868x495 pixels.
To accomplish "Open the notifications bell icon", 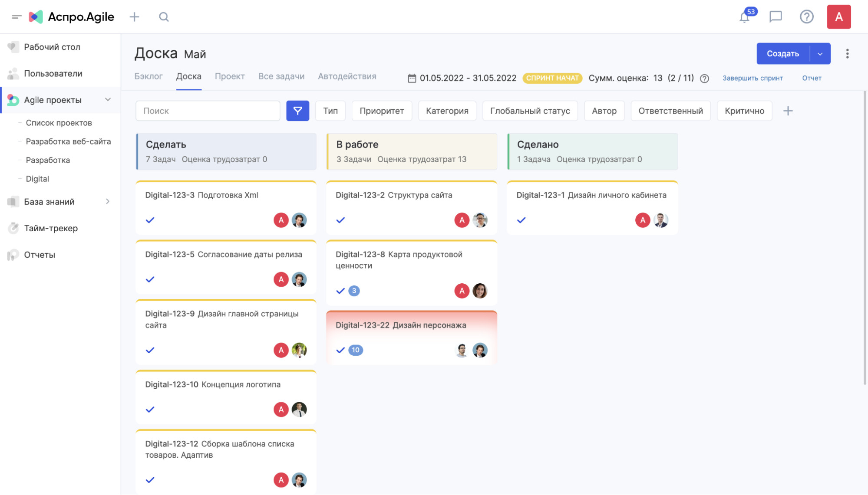I will pyautogui.click(x=745, y=17).
